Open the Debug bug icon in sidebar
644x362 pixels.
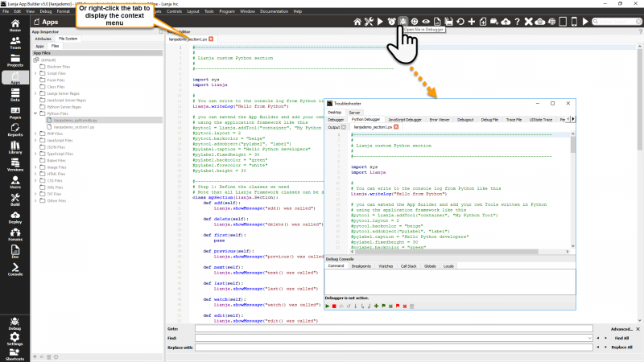click(x=14, y=323)
